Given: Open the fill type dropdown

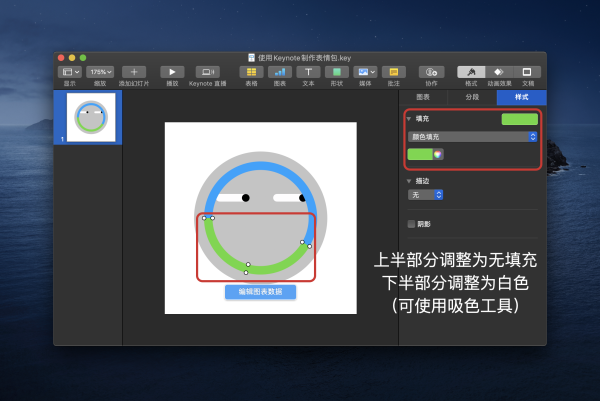Looking at the screenshot, I should [474, 136].
